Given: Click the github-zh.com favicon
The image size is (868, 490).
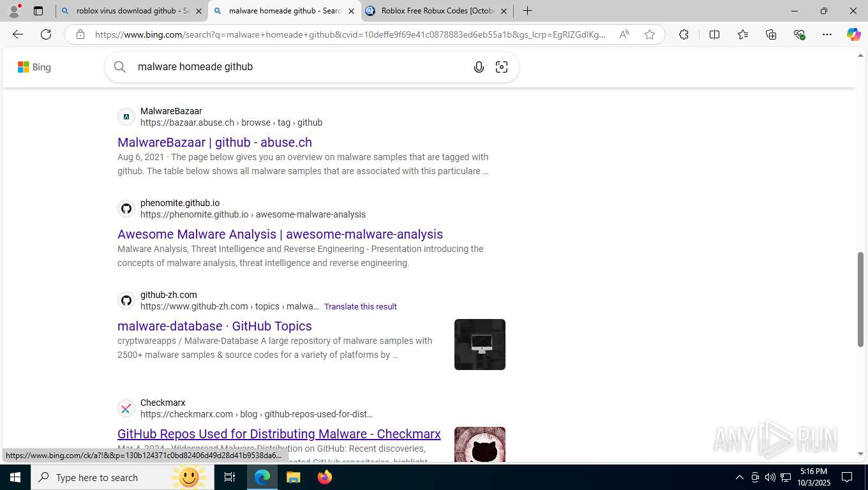Looking at the screenshot, I should (126, 301).
